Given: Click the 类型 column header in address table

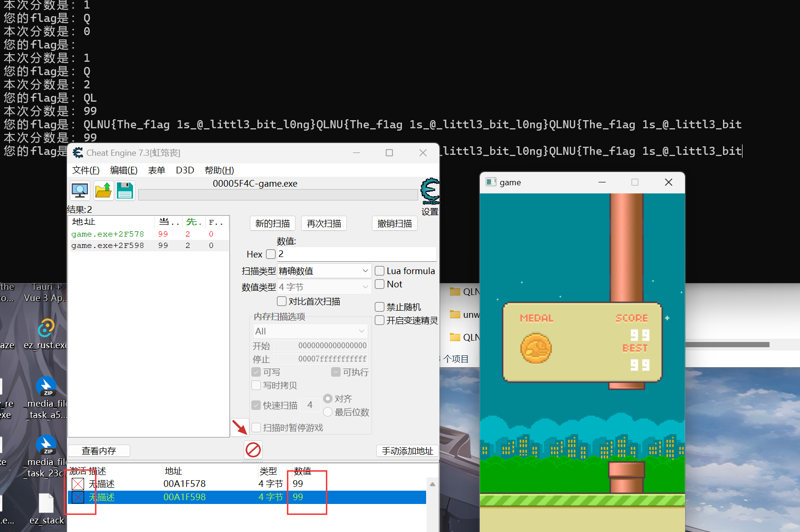Looking at the screenshot, I should pyautogui.click(x=268, y=471).
